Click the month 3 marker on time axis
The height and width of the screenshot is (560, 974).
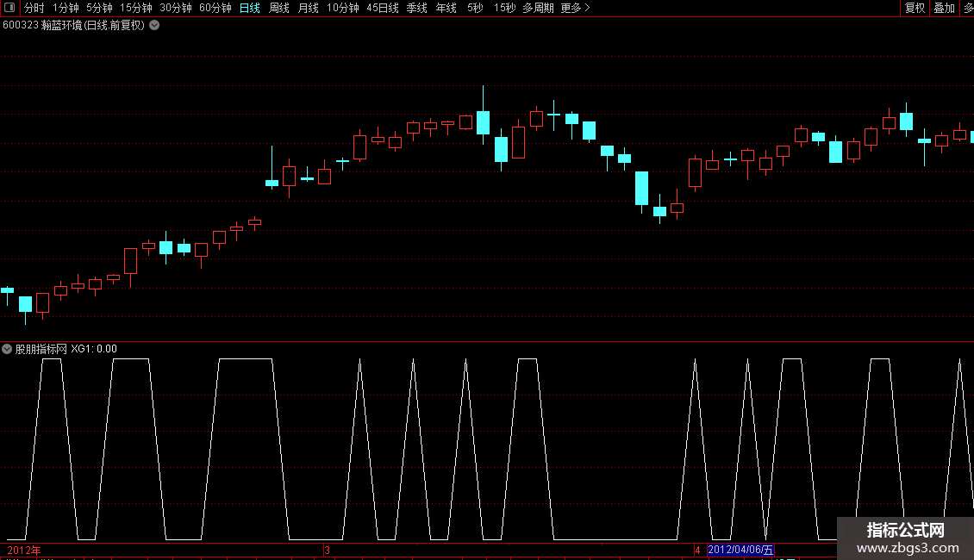tap(327, 550)
